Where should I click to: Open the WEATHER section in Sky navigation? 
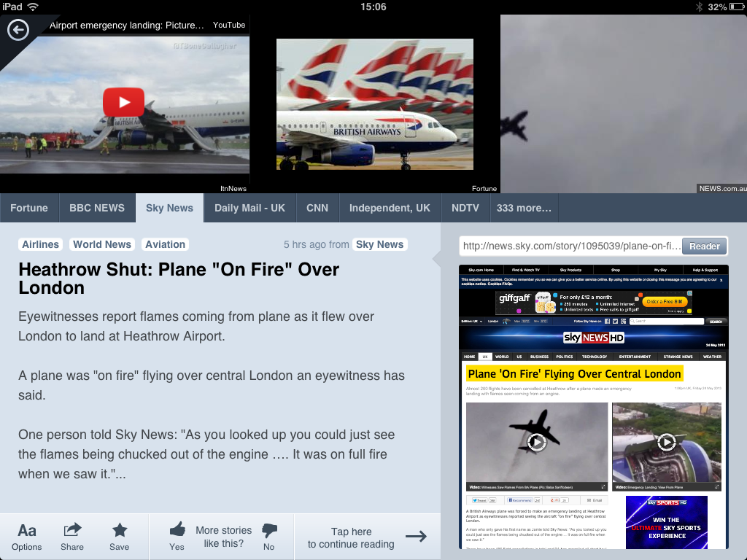712,357
